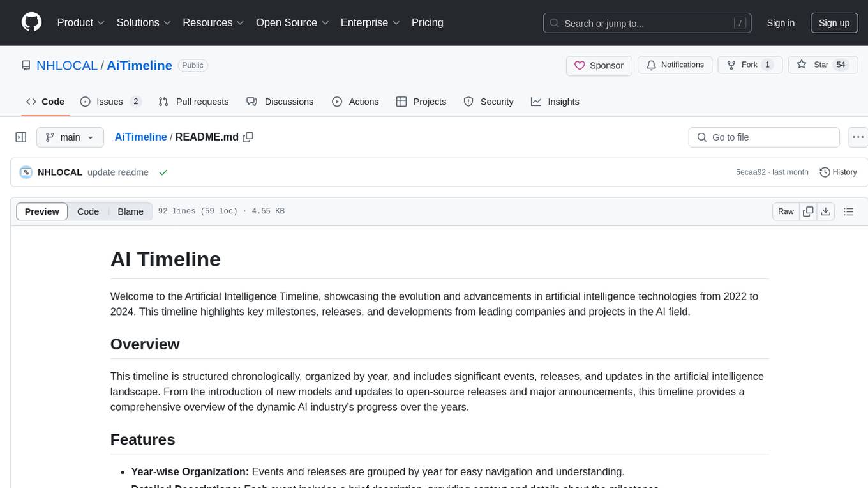Go to the GitHub homepage logo
868x488 pixels.
click(31, 22)
